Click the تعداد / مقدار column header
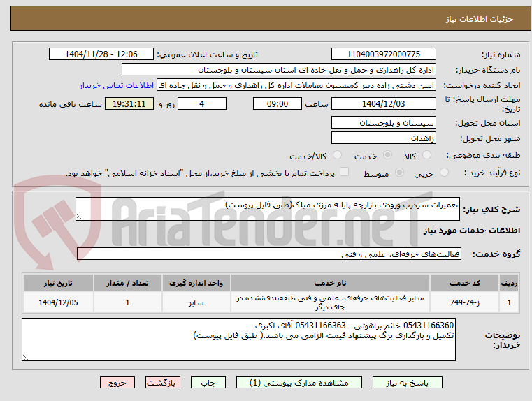Image resolution: width=532 pixels, height=401 pixels. coord(127,283)
